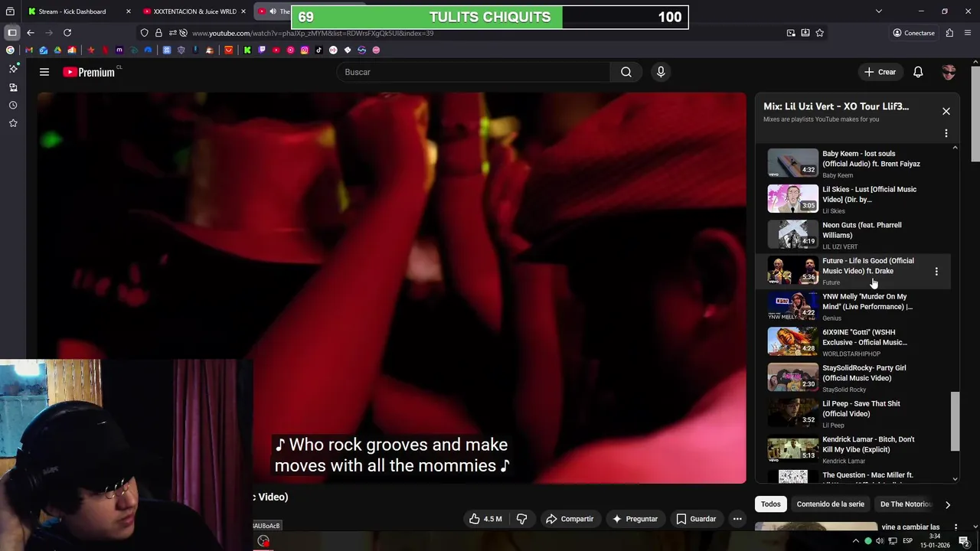Go back in browser history
The width and height of the screenshot is (980, 551).
coord(30,33)
